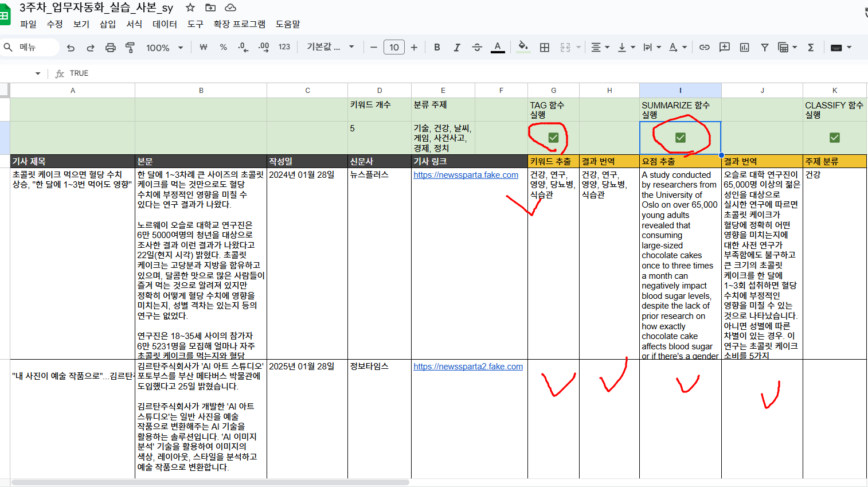The width and height of the screenshot is (868, 487).
Task: Create a filter
Action: 765,47
